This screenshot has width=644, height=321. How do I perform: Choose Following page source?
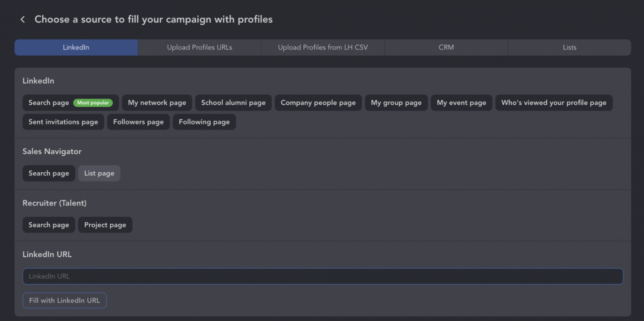point(204,122)
